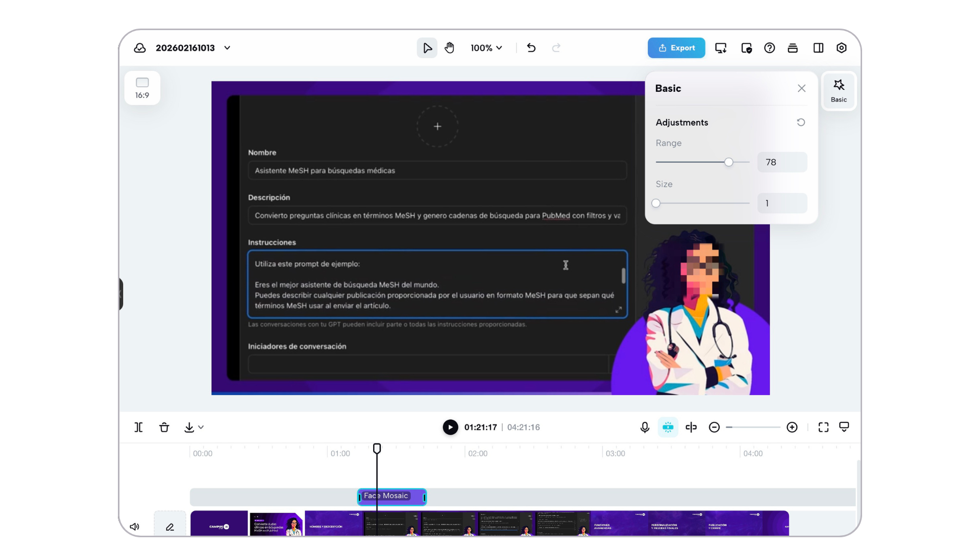
Task: Click the undo arrow icon
Action: pos(531,48)
